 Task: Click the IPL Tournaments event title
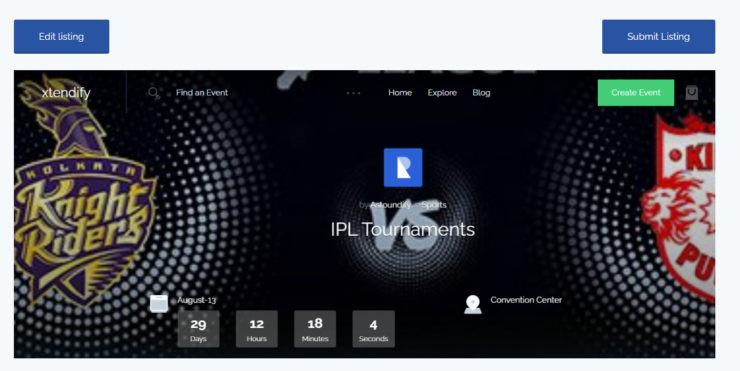coord(403,229)
